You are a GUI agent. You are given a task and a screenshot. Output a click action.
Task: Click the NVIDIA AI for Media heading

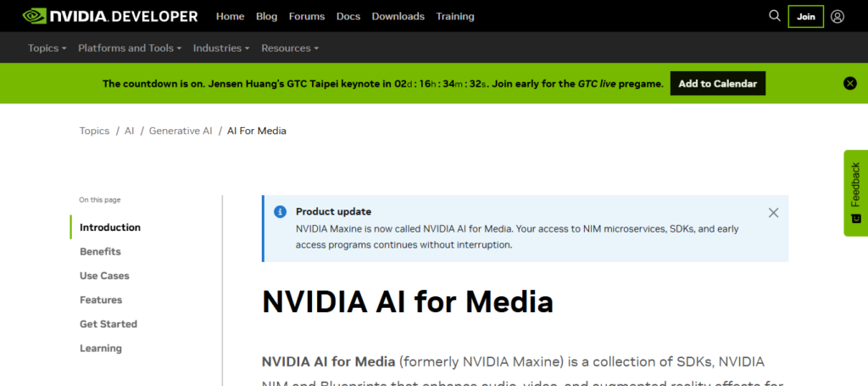point(408,302)
